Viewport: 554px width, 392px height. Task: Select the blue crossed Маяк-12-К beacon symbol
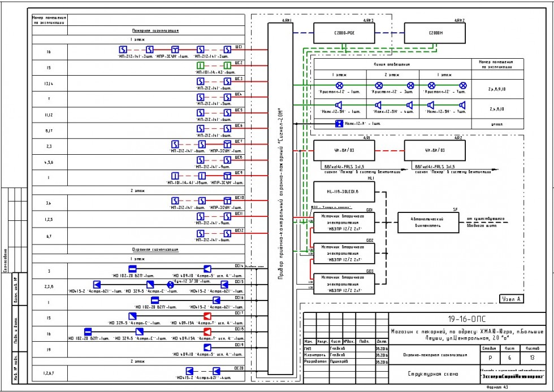[x=339, y=123]
